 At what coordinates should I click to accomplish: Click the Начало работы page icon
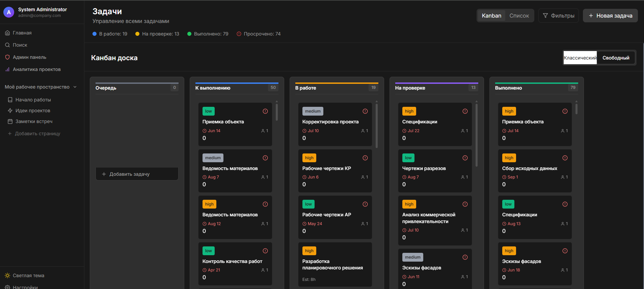[x=10, y=100]
